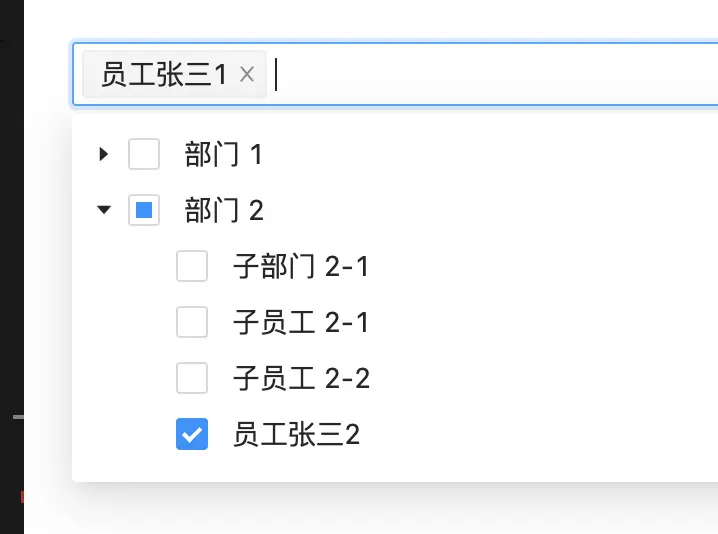Pick the 子员工 2-1 tree label
718x534 pixels.
point(301,322)
